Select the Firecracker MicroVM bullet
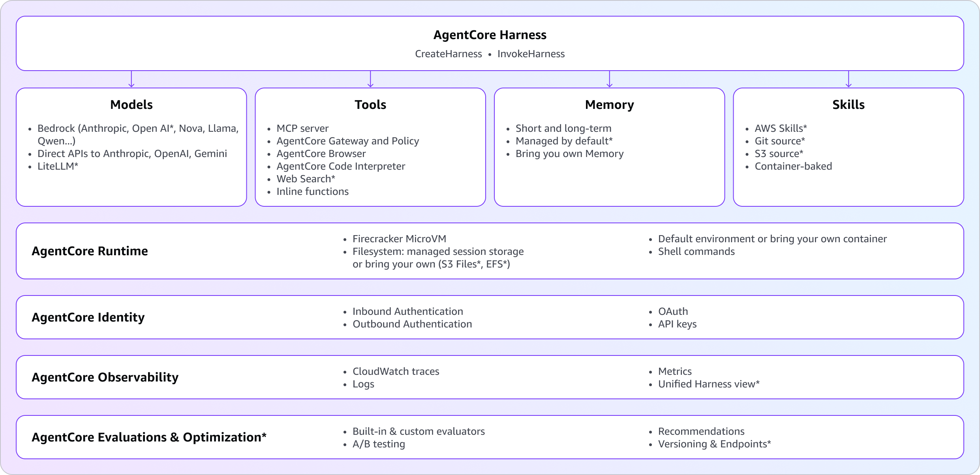The height and width of the screenshot is (475, 980). click(399, 239)
